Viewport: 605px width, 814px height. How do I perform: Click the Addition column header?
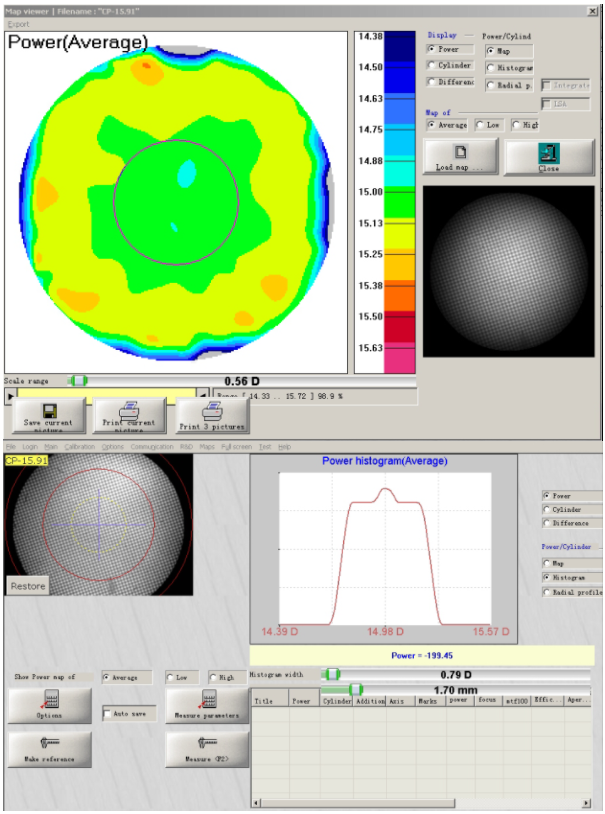coord(370,701)
